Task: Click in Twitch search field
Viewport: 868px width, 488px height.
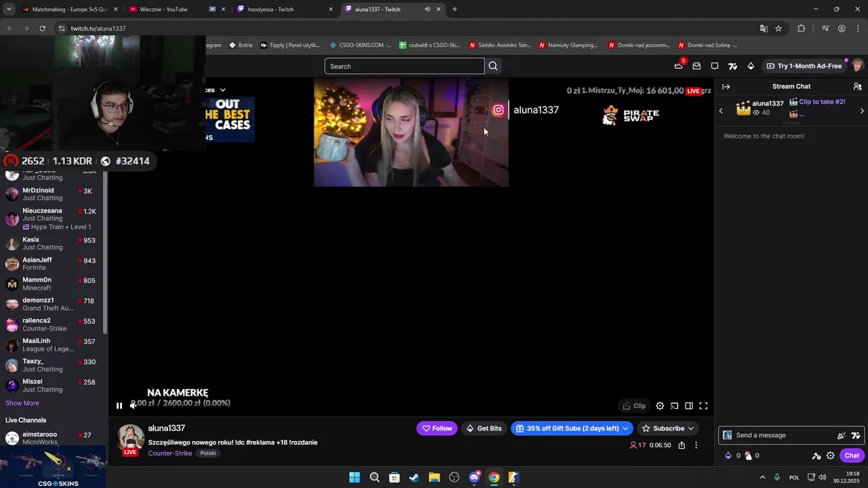Action: click(x=404, y=66)
